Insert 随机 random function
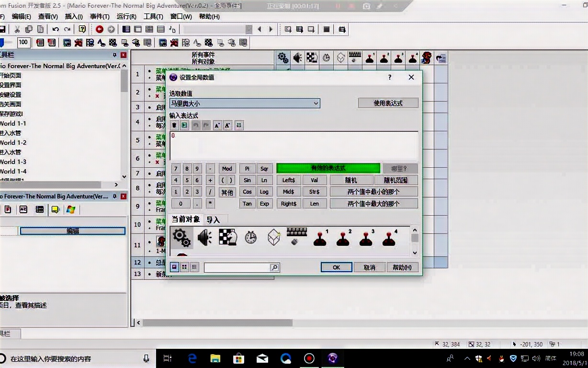 [x=351, y=180]
